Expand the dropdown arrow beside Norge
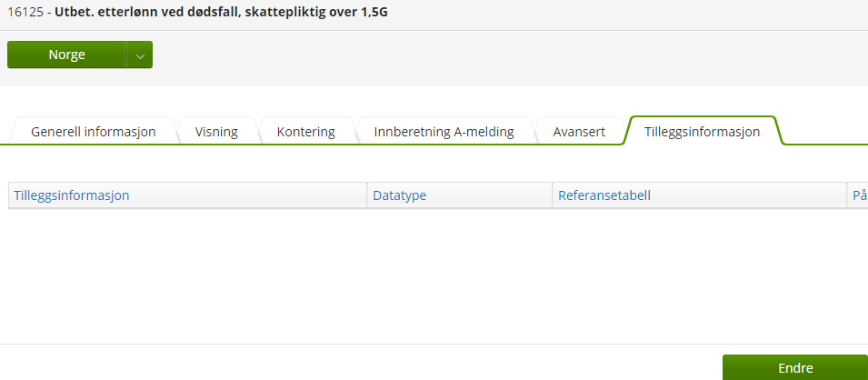 click(x=140, y=55)
